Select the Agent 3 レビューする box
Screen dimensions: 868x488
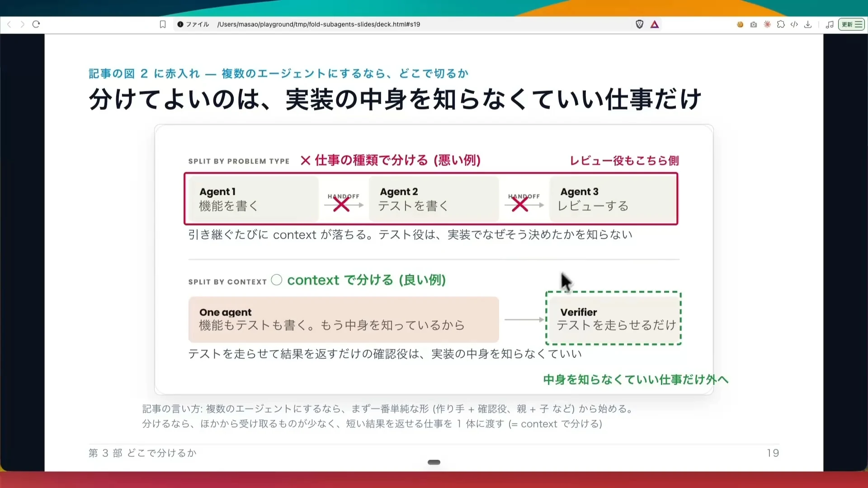click(x=613, y=199)
